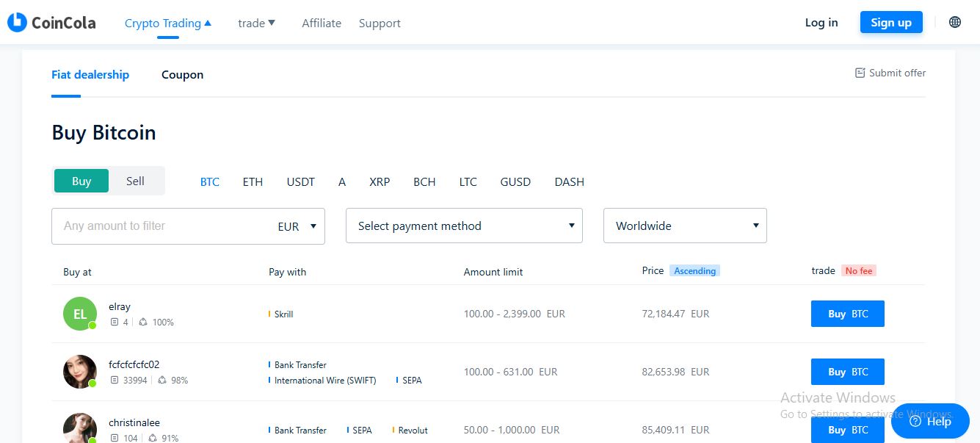The width and height of the screenshot is (980, 443).
Task: Click the rating icon next to 100%
Action: (142, 322)
